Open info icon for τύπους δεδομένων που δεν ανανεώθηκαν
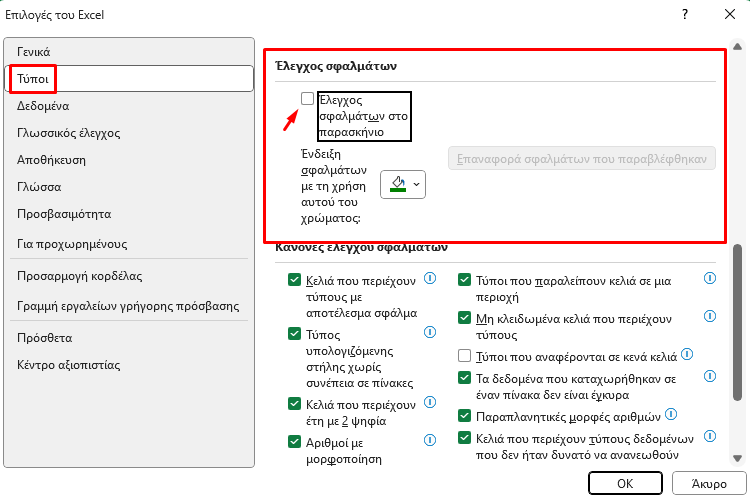Image resolution: width=750 pixels, height=500 pixels. [710, 436]
